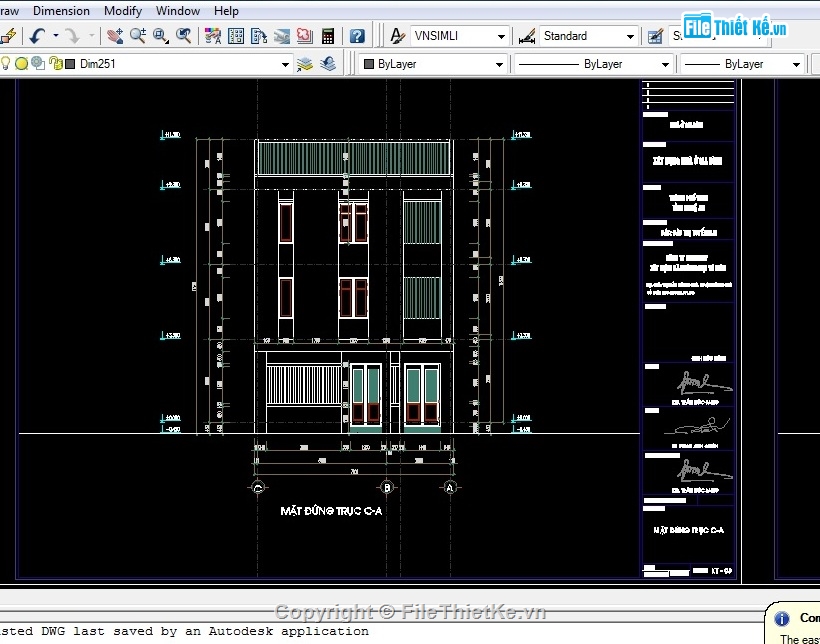Click Make Object's Layer Current icon

point(305,64)
